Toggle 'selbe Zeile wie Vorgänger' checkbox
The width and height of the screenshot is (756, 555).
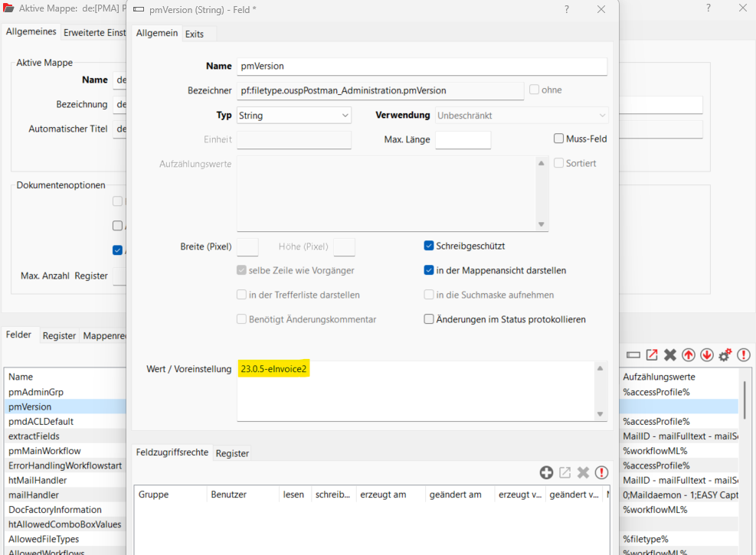[x=241, y=270]
